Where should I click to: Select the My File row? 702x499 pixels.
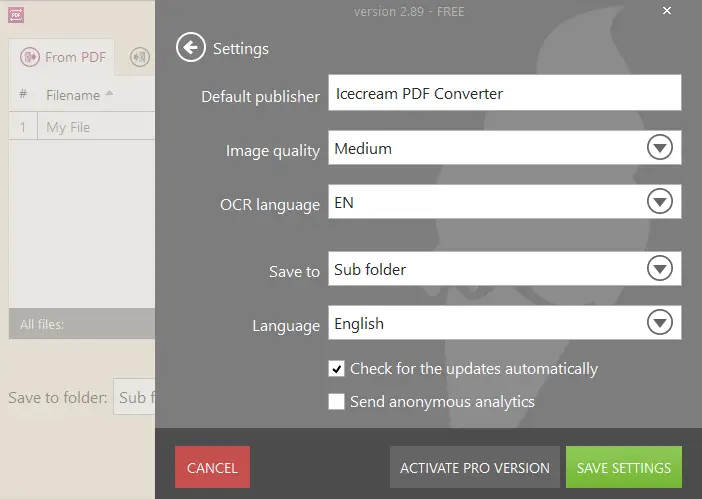pos(80,127)
